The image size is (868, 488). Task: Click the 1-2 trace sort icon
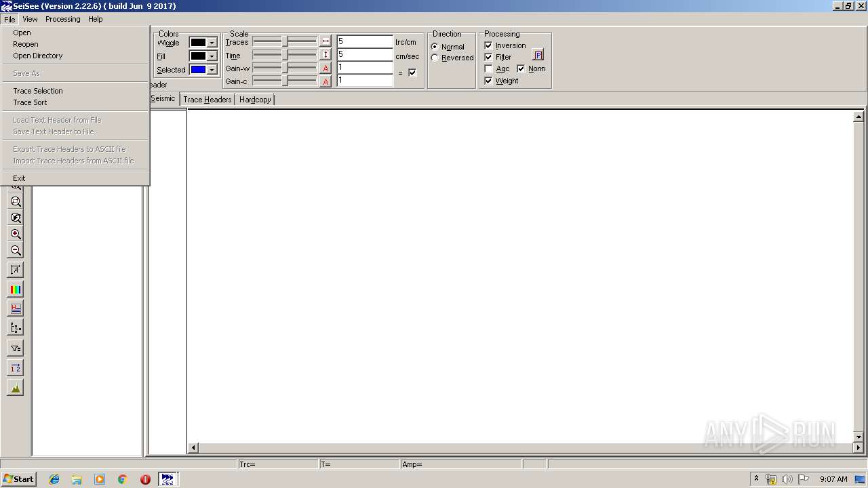click(15, 367)
